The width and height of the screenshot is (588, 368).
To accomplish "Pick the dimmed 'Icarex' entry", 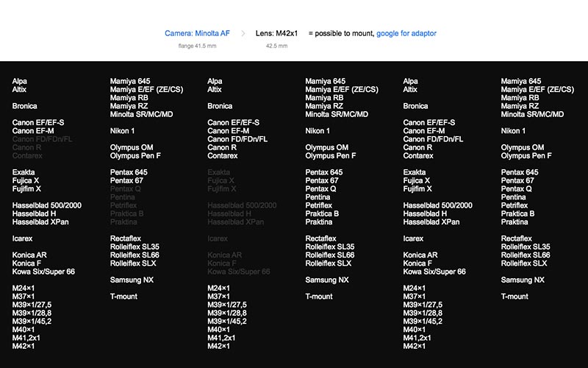I will coord(218,238).
